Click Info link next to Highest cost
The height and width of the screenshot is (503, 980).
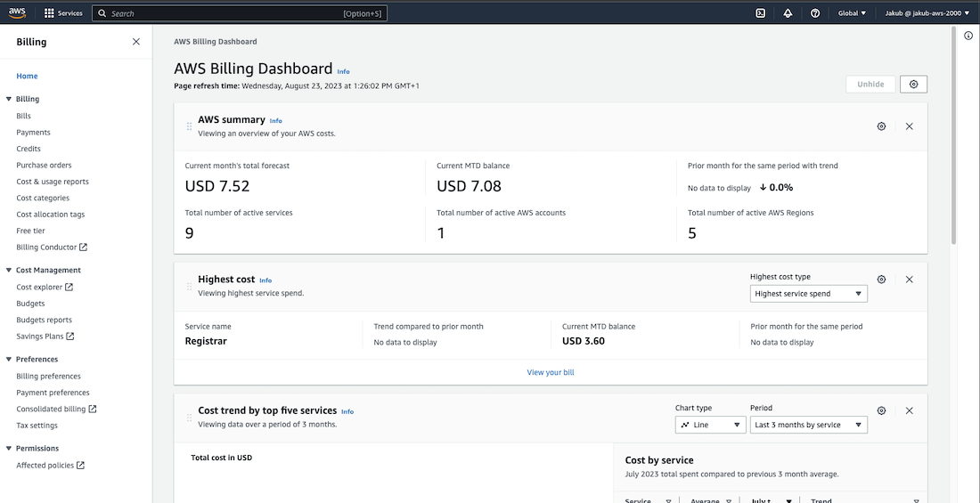click(265, 280)
